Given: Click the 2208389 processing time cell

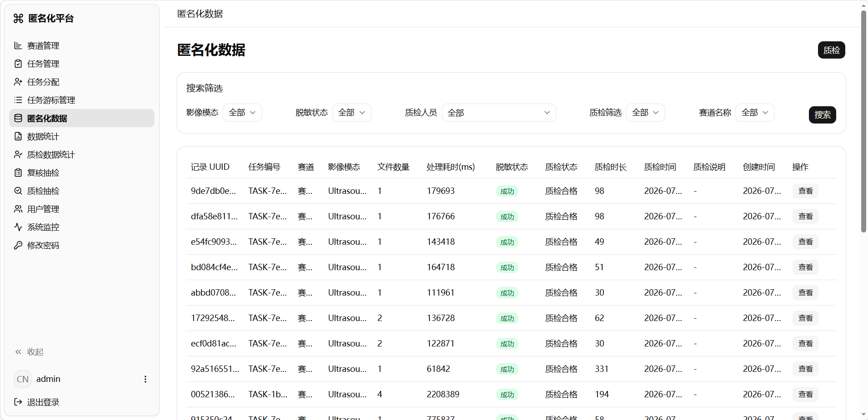Looking at the screenshot, I should click(443, 395).
